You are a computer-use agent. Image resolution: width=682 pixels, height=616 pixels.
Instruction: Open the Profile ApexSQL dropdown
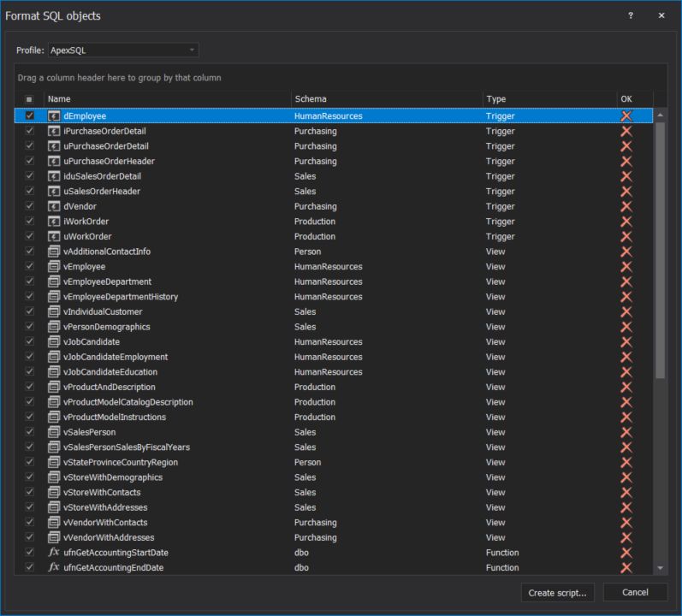pyautogui.click(x=123, y=50)
